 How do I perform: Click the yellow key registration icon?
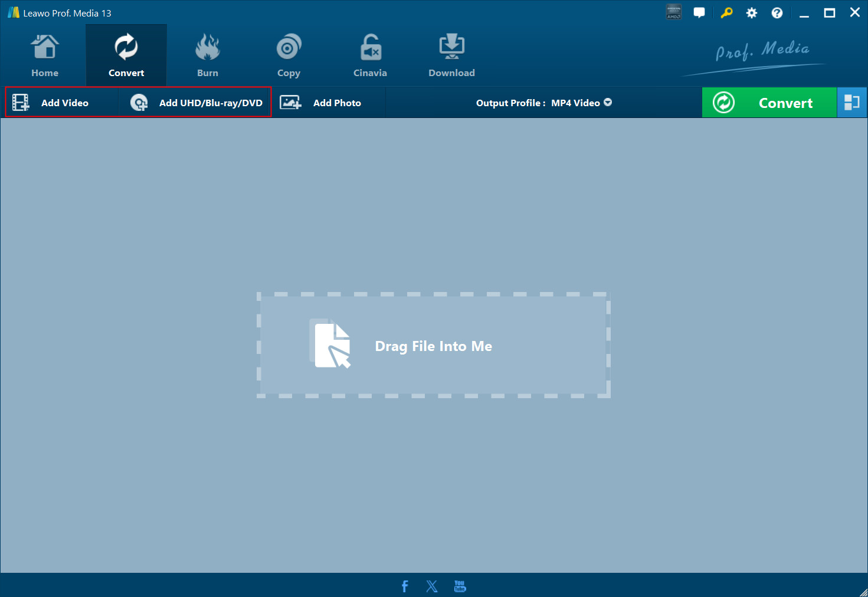click(726, 12)
